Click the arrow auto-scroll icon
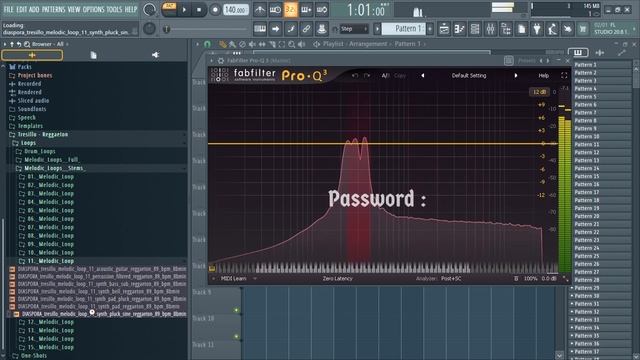The image size is (640, 360). 275,29
